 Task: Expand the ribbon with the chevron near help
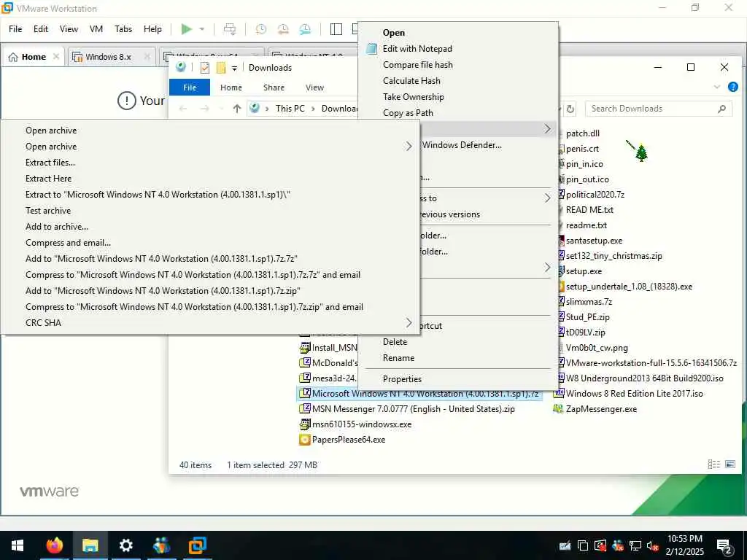click(x=717, y=87)
